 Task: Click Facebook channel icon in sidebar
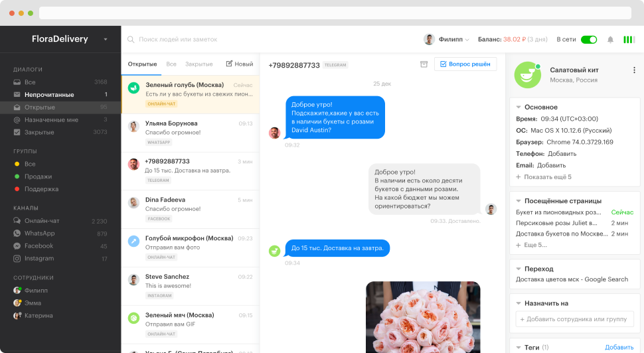coord(17,246)
